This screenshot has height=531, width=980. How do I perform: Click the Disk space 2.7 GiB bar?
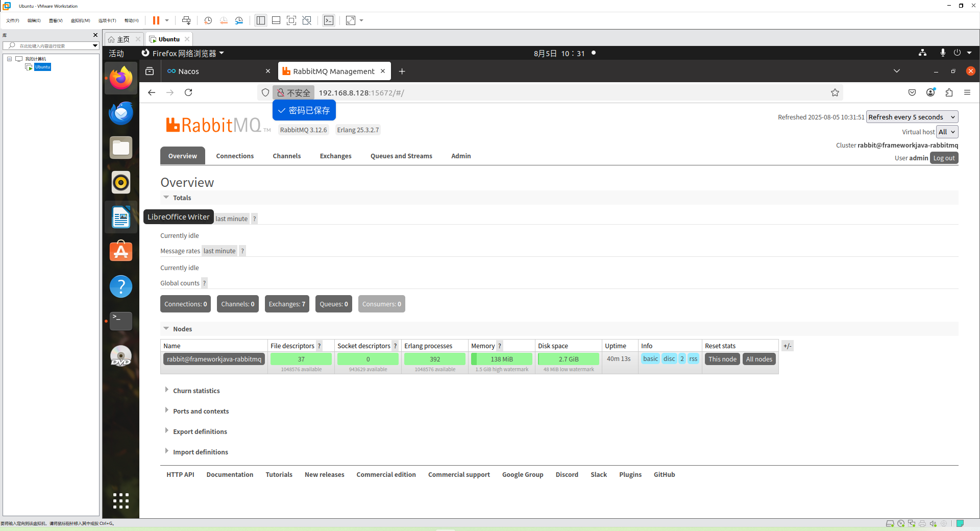(x=569, y=359)
